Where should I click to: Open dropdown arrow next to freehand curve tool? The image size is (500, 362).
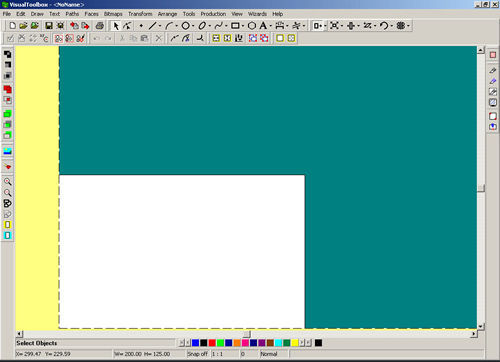[x=226, y=26]
